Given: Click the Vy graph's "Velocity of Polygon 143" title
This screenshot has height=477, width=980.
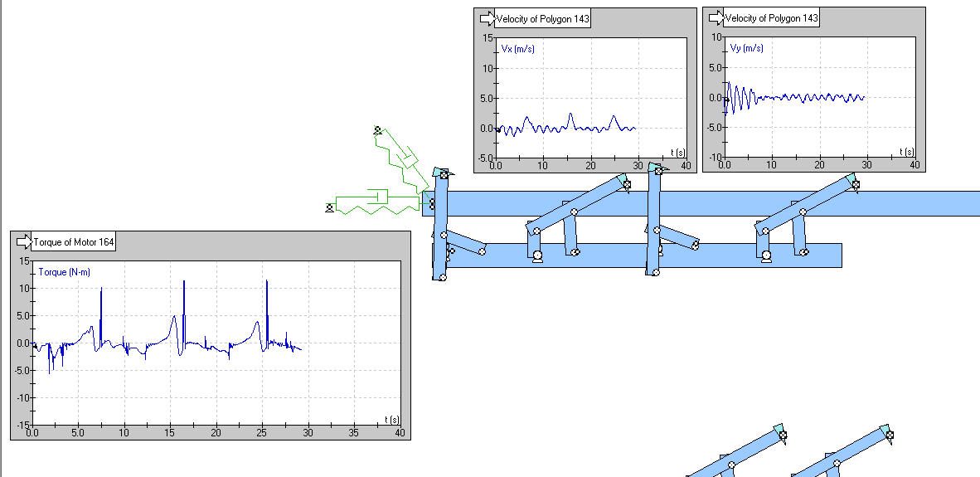Looking at the screenshot, I should [771, 18].
